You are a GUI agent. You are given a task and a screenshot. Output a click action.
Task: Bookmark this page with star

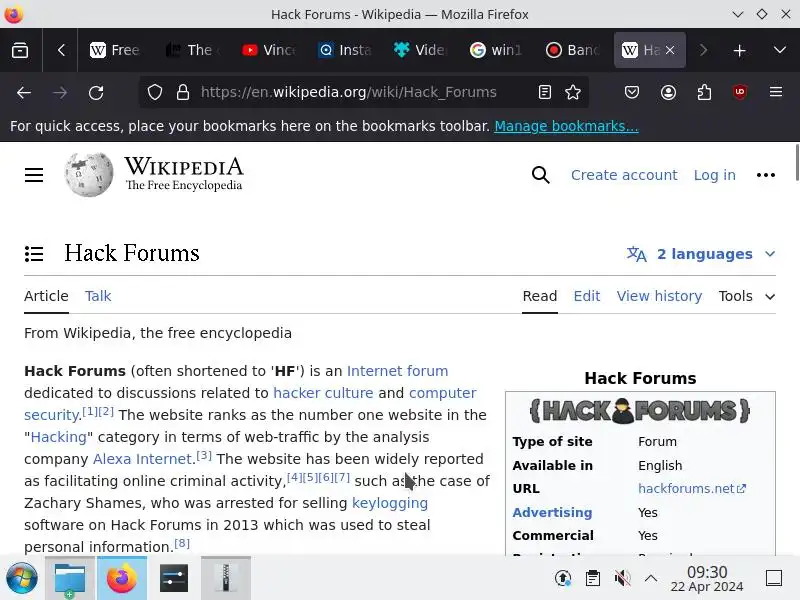click(573, 92)
